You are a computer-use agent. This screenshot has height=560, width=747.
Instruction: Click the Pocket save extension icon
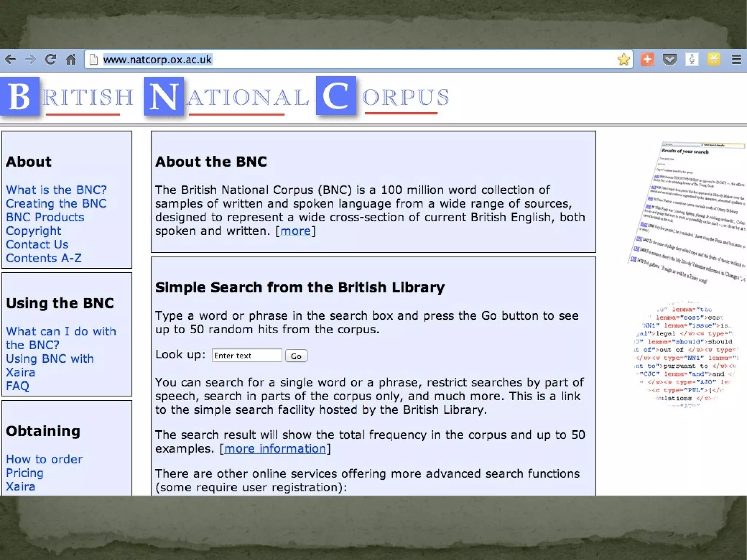pos(670,59)
